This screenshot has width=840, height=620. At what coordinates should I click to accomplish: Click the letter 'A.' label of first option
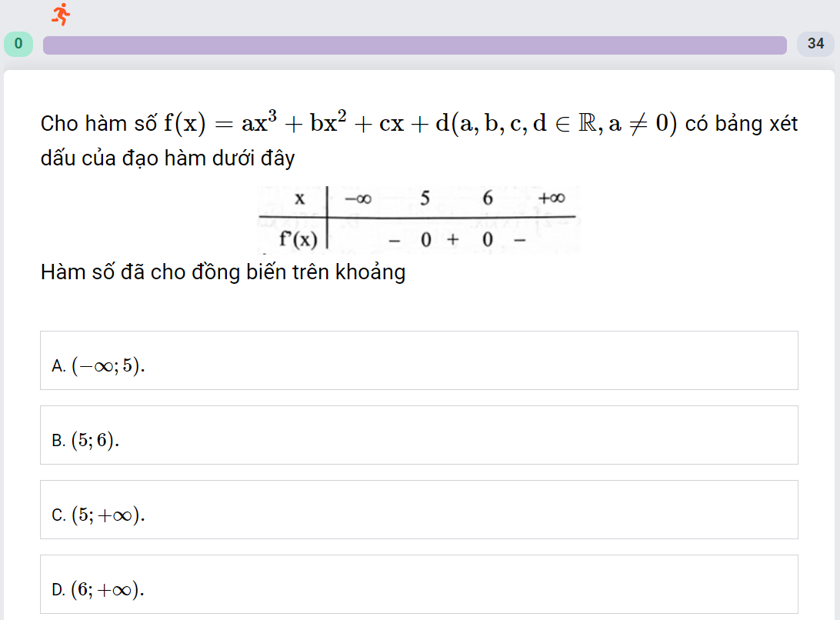pyautogui.click(x=58, y=366)
